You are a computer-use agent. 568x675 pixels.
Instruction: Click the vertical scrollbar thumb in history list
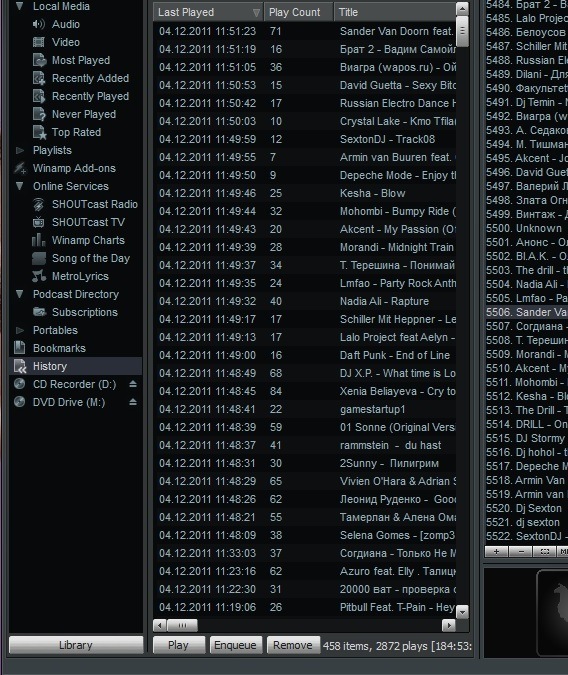(462, 31)
